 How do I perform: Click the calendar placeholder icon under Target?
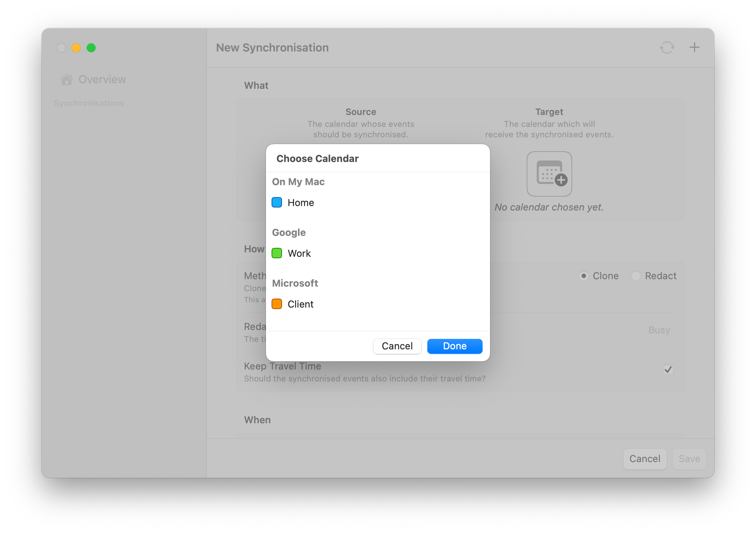(549, 174)
